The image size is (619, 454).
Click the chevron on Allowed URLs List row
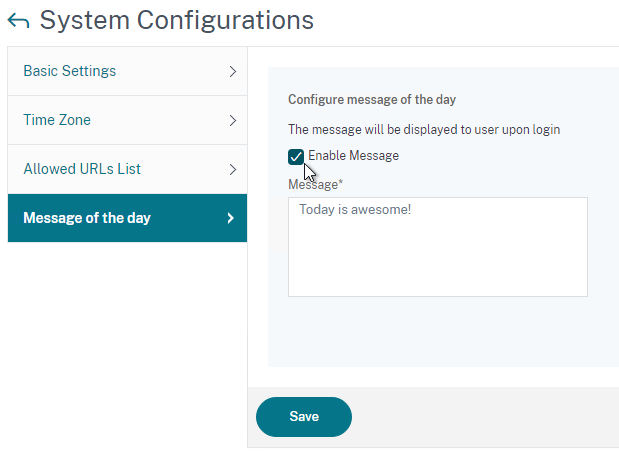click(233, 169)
